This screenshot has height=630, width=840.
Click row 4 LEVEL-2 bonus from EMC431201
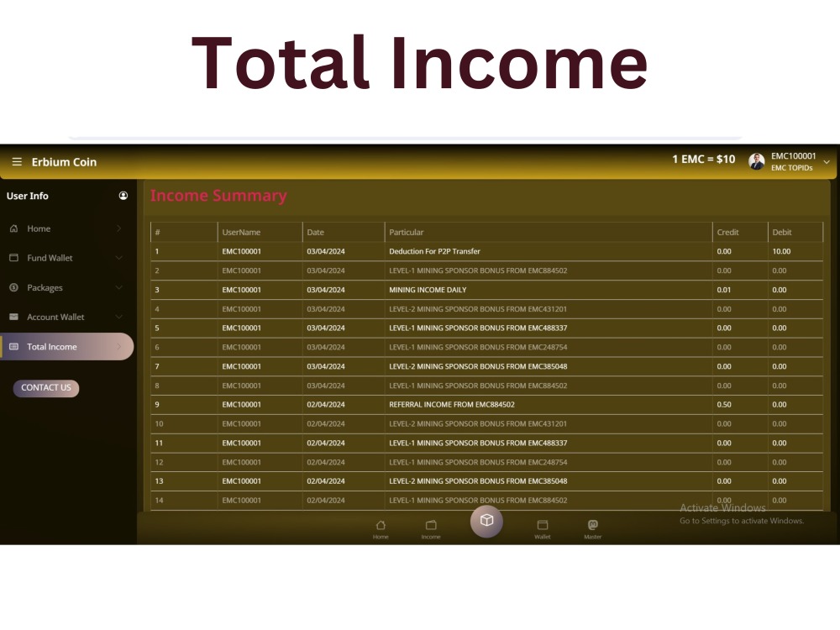click(478, 309)
